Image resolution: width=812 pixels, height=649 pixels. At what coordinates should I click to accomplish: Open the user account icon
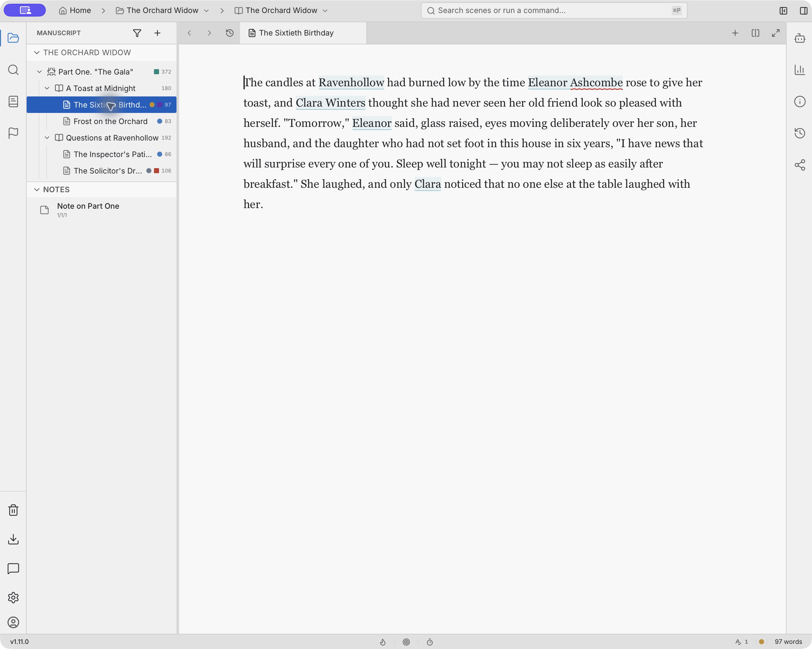tap(13, 622)
